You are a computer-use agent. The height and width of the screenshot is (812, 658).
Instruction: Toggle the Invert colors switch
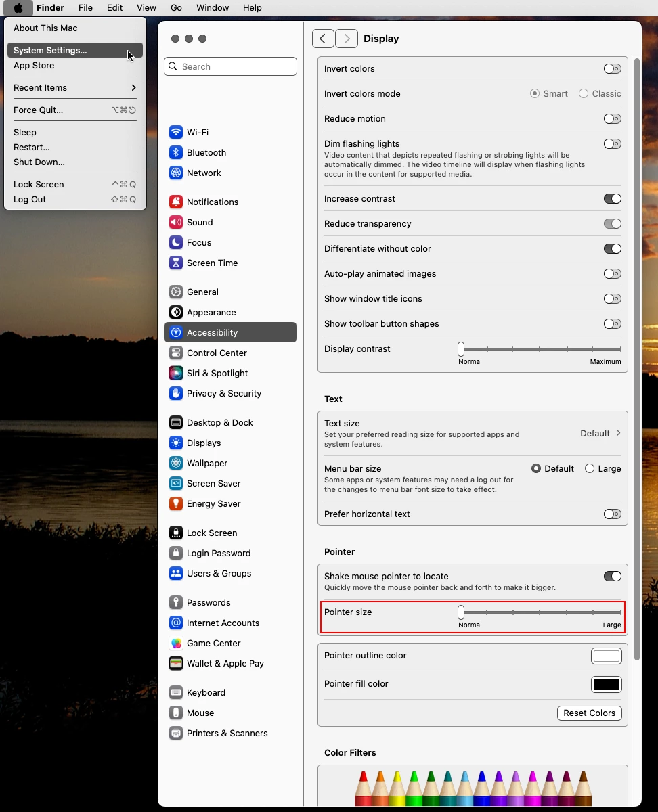[x=612, y=69]
